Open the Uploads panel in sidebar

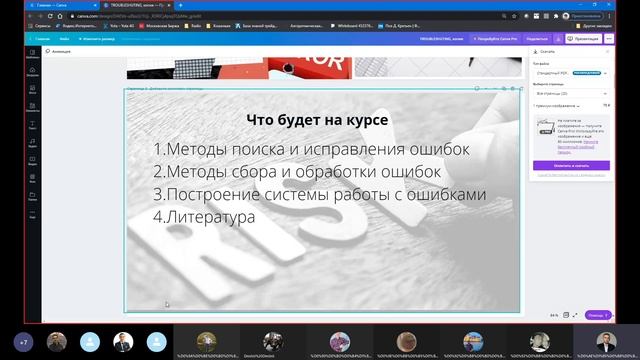click(33, 71)
